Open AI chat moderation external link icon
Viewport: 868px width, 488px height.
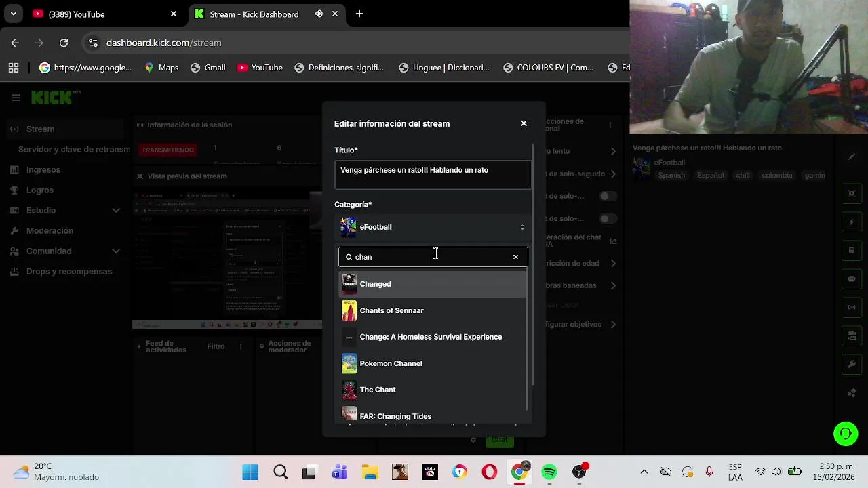coord(613,241)
